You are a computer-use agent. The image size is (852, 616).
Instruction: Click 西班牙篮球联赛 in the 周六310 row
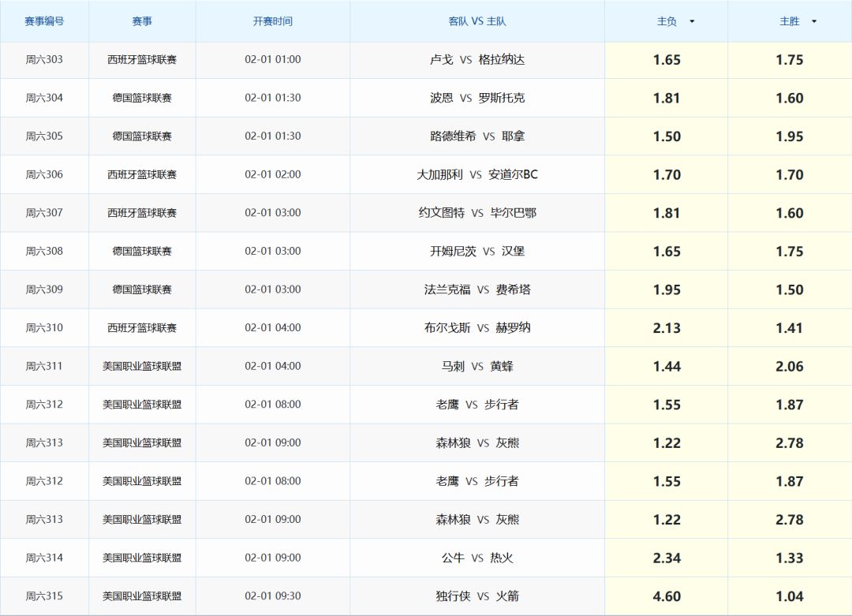point(142,327)
